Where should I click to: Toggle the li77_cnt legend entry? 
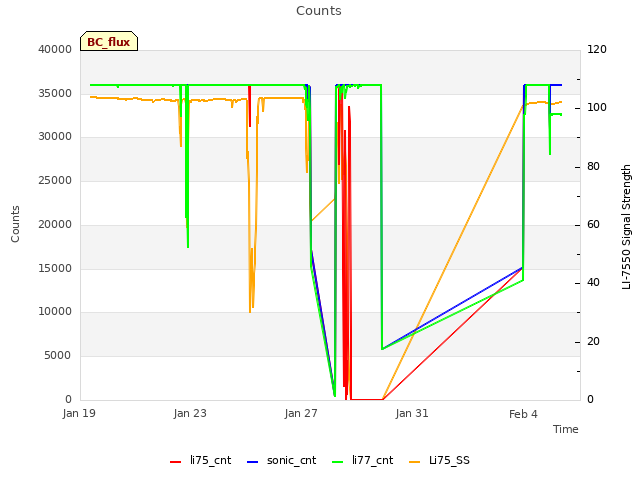point(362,460)
